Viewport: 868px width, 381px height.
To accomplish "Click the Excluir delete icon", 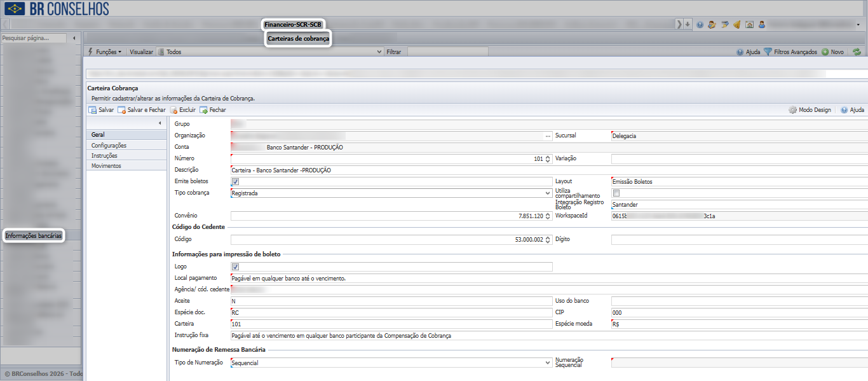I will [x=173, y=110].
